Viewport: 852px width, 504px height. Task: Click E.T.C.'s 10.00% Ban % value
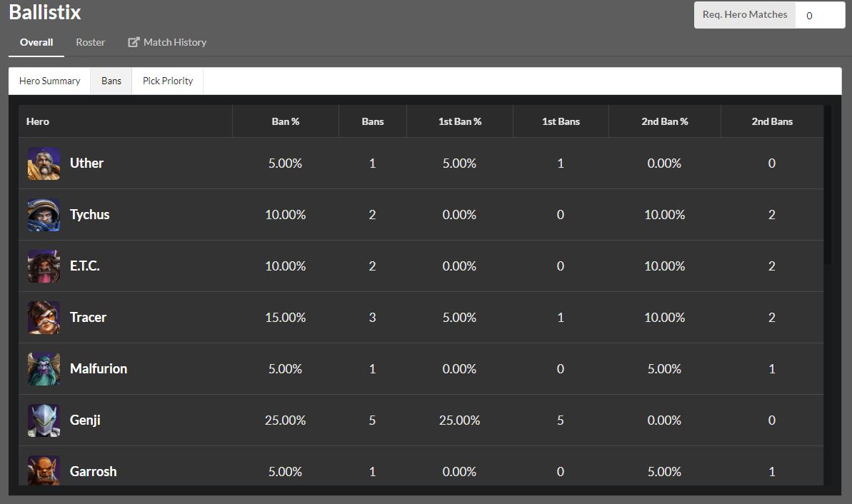tap(285, 266)
